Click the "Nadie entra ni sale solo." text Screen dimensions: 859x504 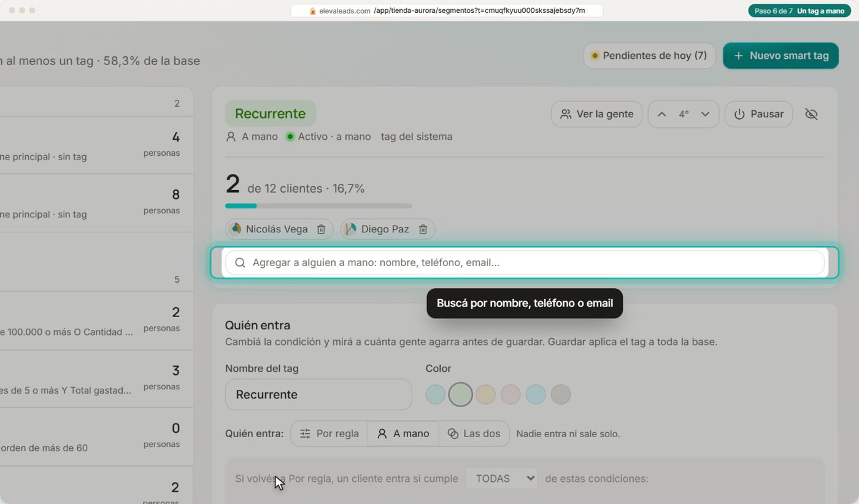pos(568,433)
